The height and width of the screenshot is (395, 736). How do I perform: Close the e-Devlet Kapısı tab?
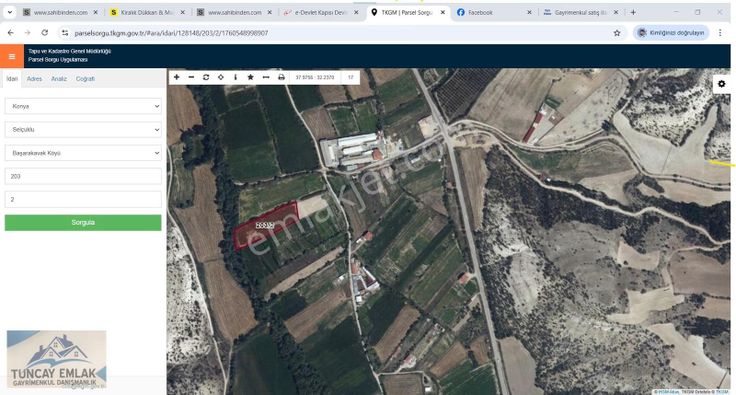[356, 13]
